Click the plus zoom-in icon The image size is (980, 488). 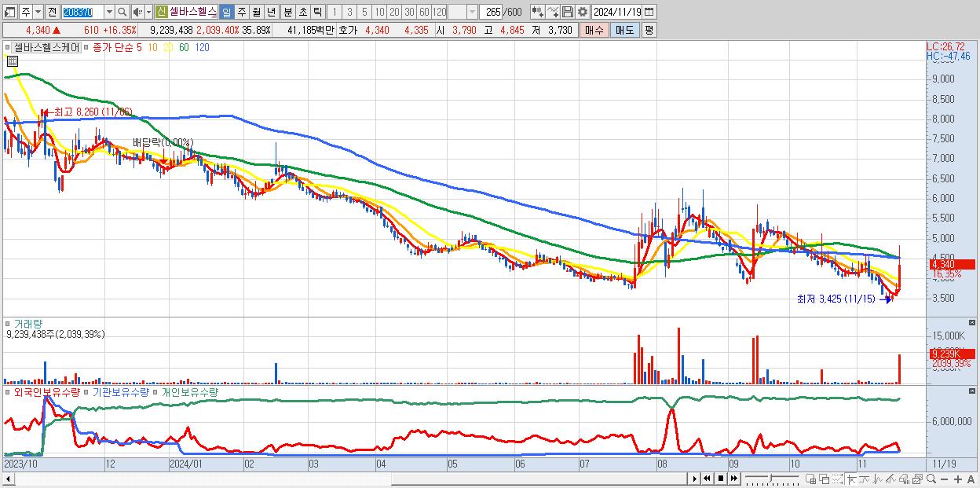tap(957, 479)
